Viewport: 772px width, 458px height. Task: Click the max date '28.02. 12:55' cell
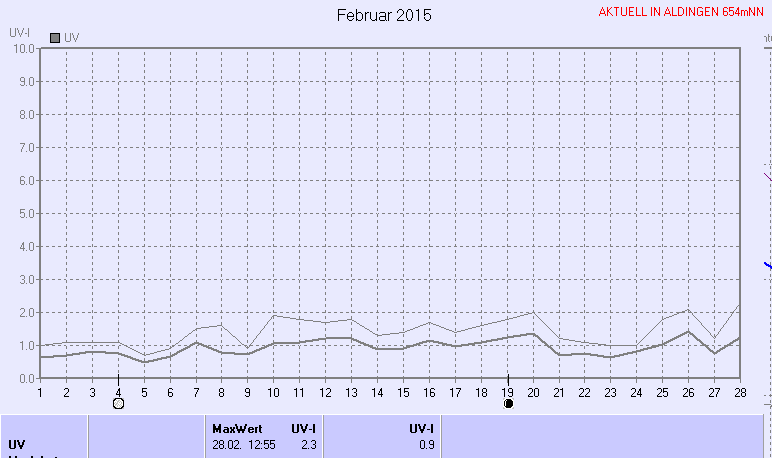[243, 444]
